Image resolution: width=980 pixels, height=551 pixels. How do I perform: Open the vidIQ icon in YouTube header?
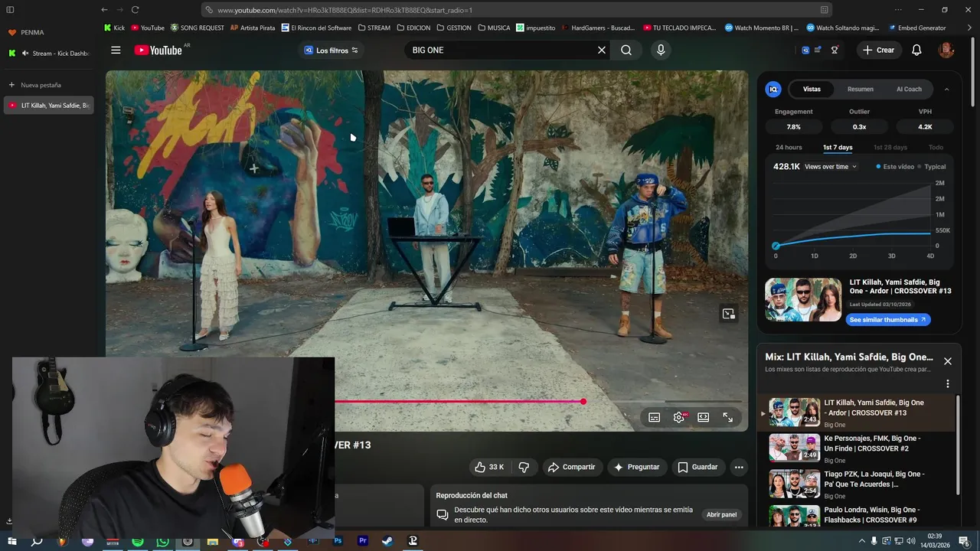click(x=805, y=50)
